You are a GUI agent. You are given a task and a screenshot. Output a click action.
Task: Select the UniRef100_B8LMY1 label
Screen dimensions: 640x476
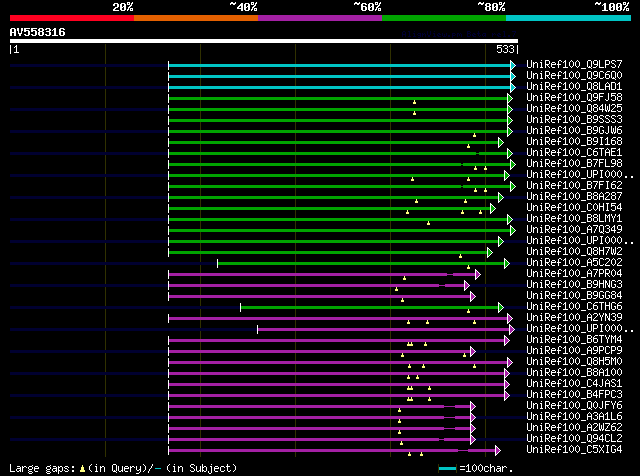[x=574, y=219]
